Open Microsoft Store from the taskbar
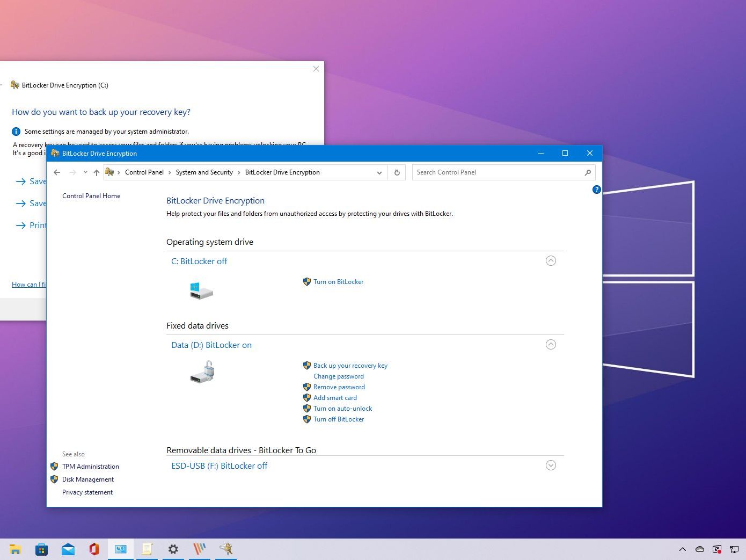The image size is (746, 560). click(41, 549)
